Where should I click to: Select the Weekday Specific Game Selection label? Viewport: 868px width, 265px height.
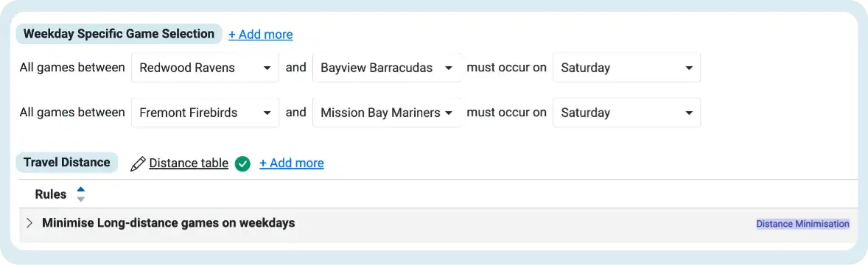(119, 34)
